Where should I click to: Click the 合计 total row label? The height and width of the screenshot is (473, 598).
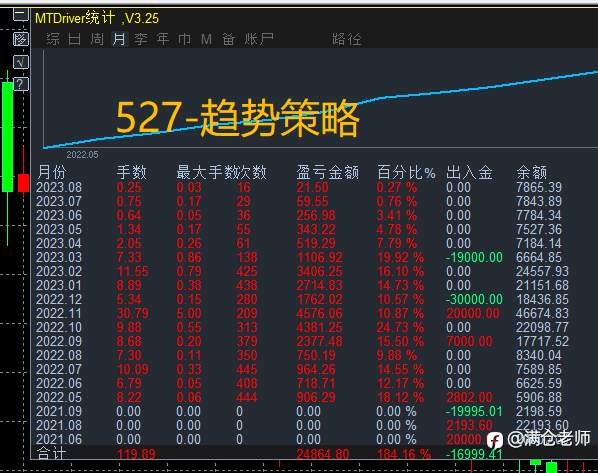coord(51,454)
